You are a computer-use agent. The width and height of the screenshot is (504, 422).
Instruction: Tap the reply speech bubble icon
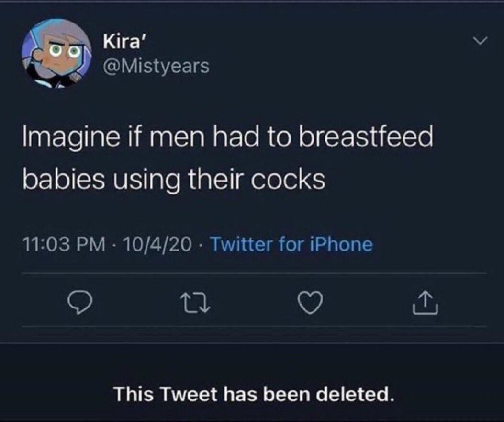(x=80, y=302)
